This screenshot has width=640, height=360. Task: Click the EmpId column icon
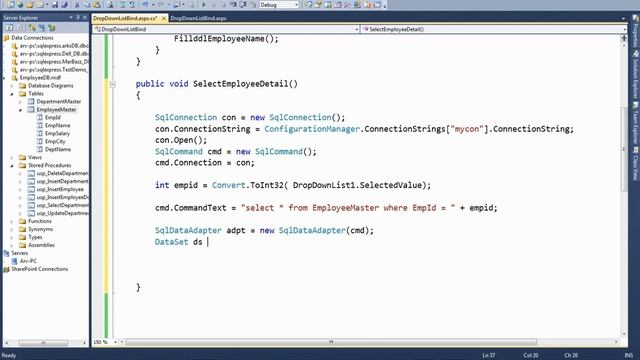point(40,118)
